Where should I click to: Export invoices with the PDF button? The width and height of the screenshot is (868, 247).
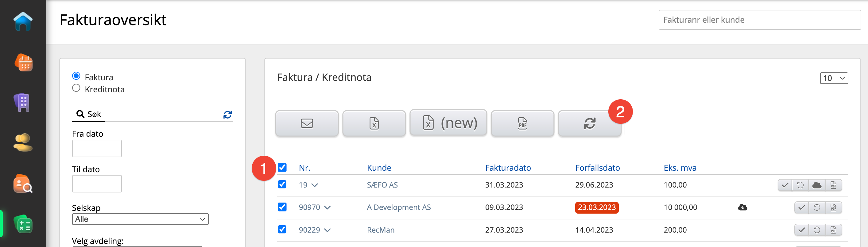(522, 123)
